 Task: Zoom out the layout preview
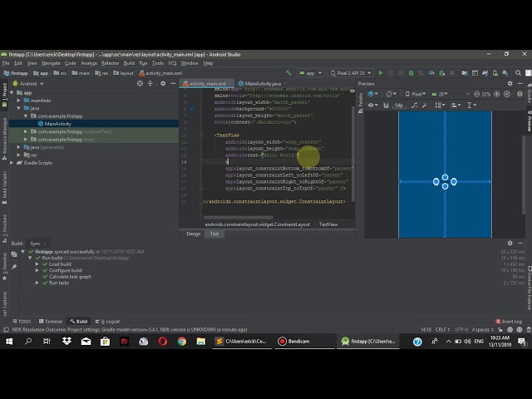pos(476,94)
